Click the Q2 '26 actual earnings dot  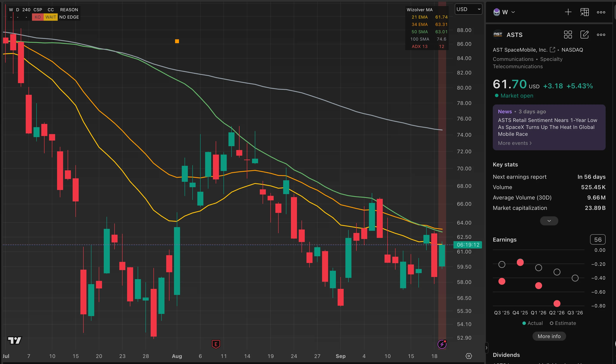coord(557,303)
